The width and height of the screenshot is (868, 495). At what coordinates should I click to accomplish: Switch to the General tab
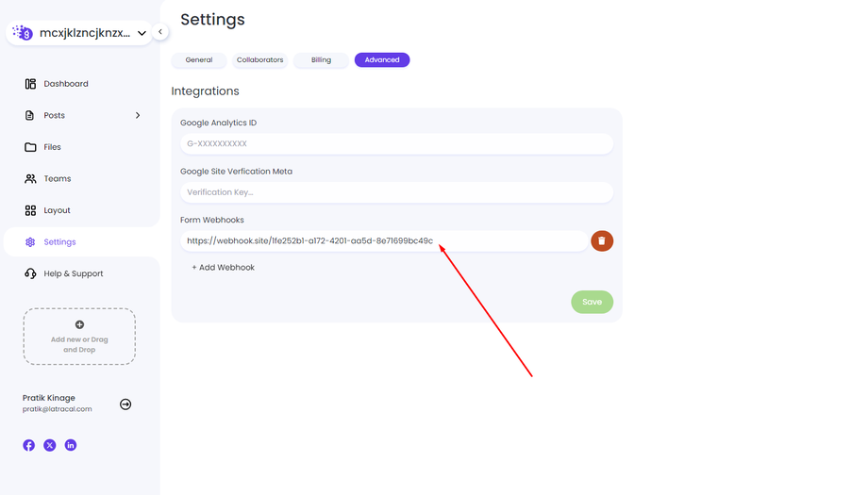(199, 59)
